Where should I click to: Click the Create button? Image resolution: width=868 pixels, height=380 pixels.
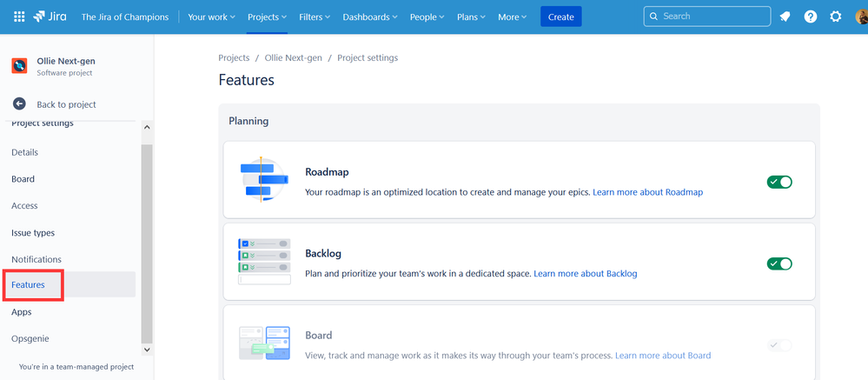(560, 17)
